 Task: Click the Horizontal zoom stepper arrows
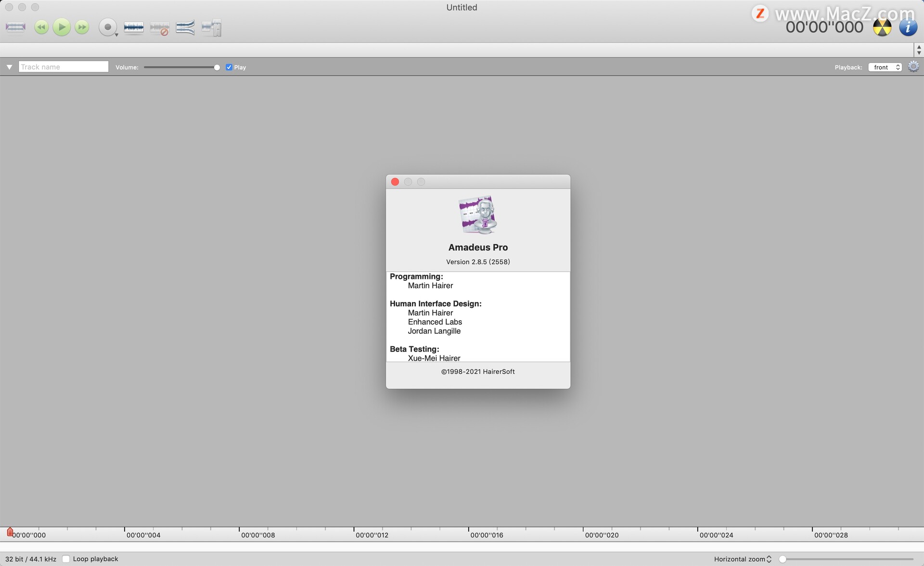[x=769, y=559]
